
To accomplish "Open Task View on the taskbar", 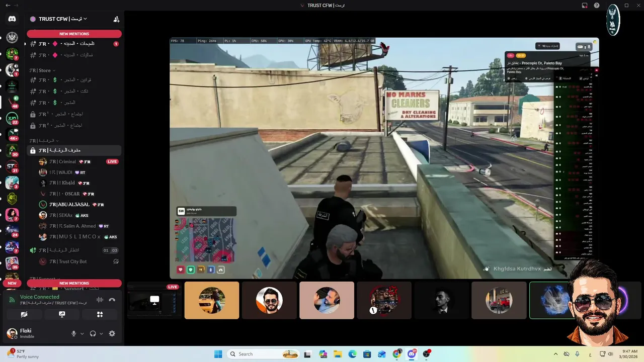I will 307,354.
